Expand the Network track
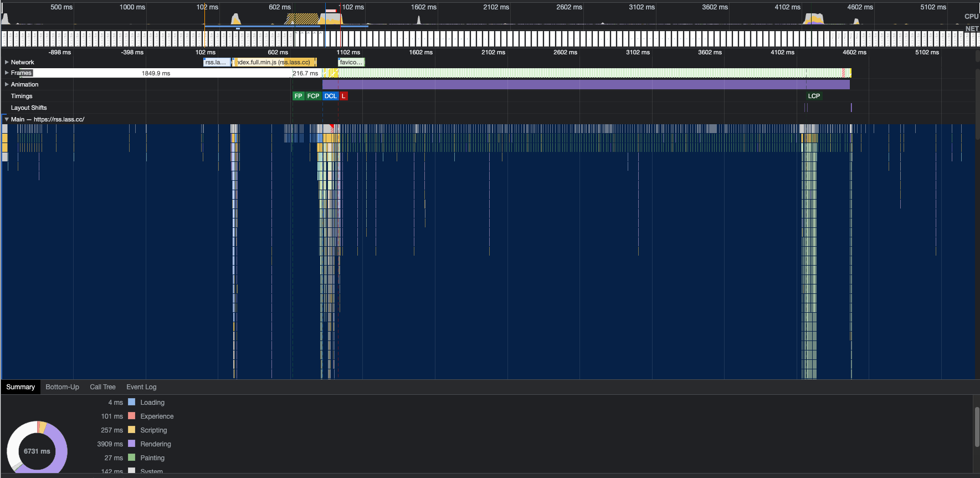This screenshot has height=478, width=980. [7, 62]
